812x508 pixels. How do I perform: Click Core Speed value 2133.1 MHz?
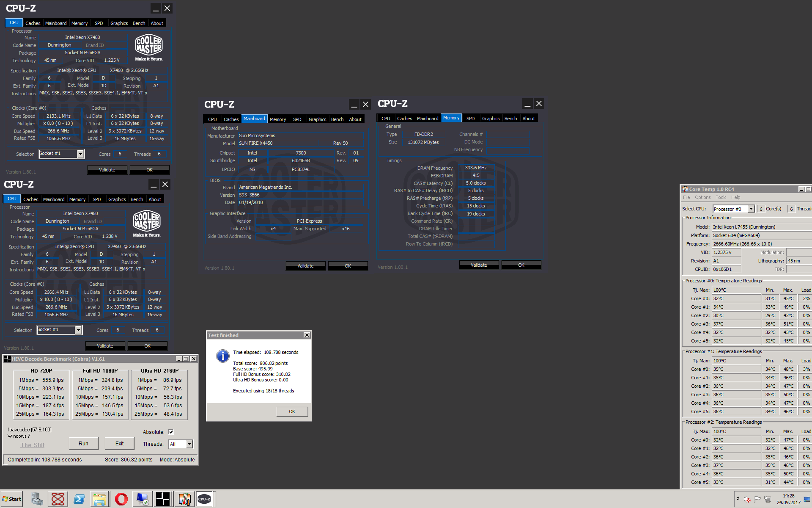pyautogui.click(x=58, y=116)
